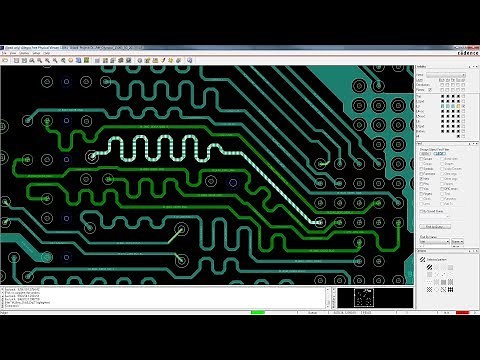Click the round gray icon after second toolbar separator

tap(140, 60)
